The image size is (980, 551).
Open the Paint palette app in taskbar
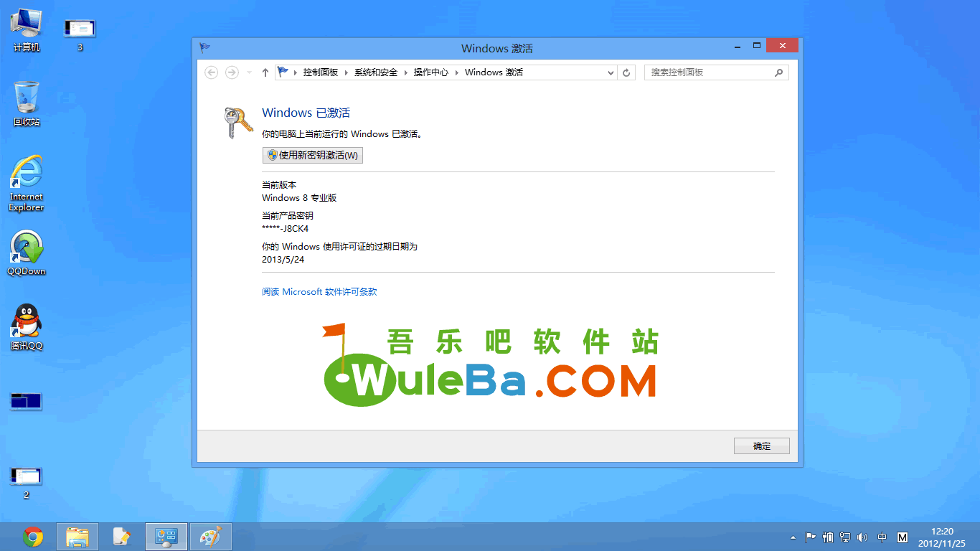click(211, 537)
